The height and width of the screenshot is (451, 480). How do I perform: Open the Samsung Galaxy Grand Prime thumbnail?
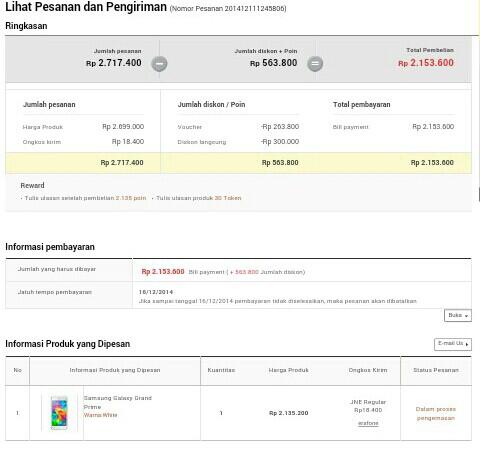(59, 413)
